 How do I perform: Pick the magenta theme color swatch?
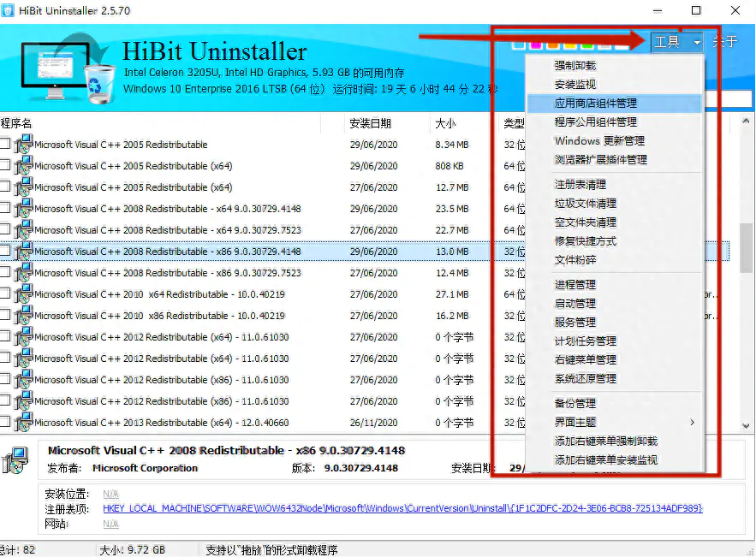(x=534, y=44)
